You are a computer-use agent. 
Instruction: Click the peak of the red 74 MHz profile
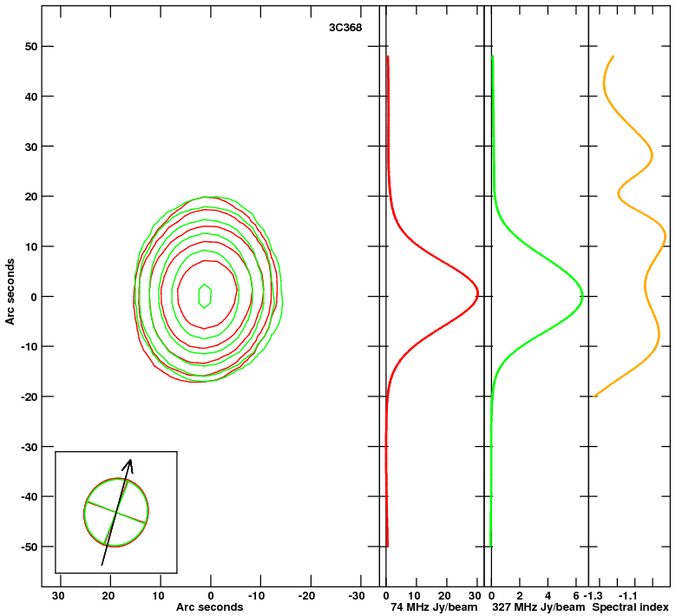[x=477, y=295]
